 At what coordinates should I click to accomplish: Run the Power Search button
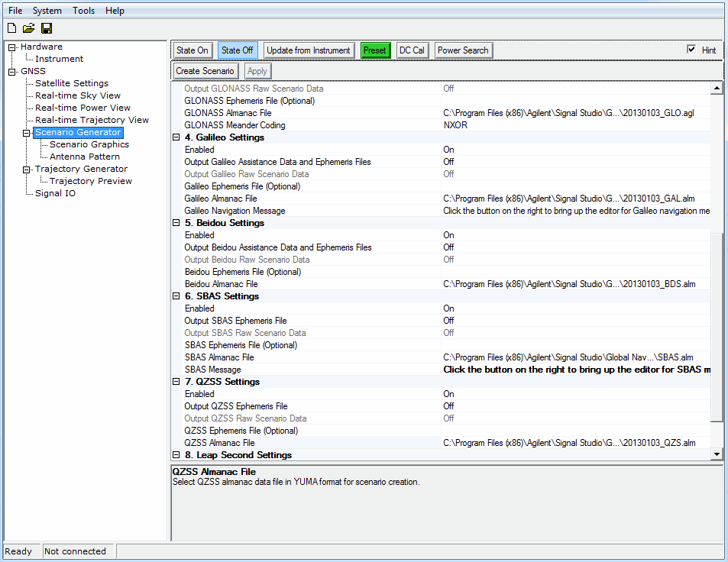tap(463, 50)
